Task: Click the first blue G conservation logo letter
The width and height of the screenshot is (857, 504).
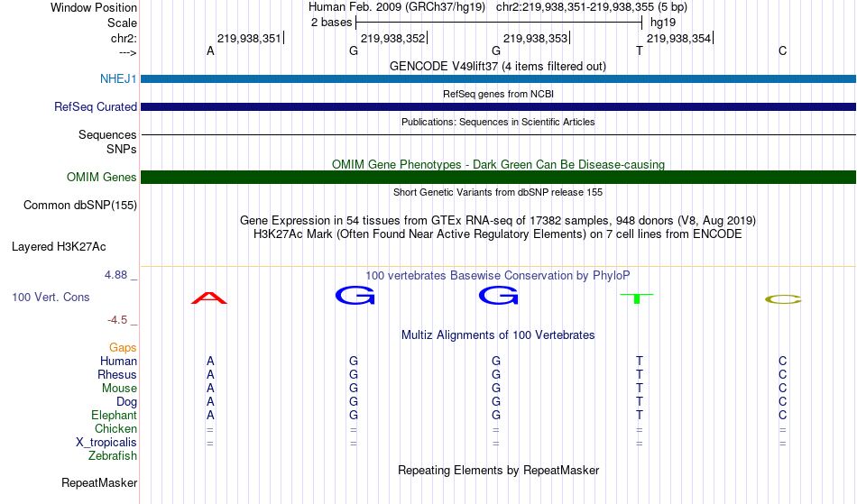Action: (x=355, y=296)
